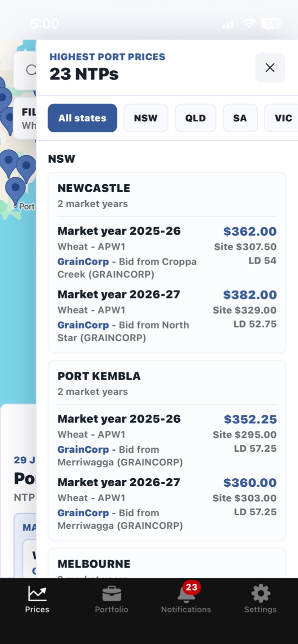The image size is (298, 644).
Task: Filter ports by VIC
Action: 281,118
